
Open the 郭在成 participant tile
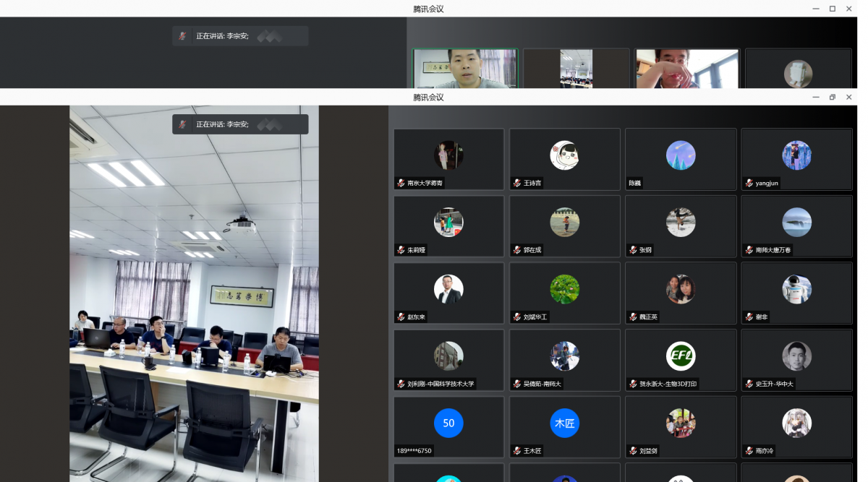[565, 226]
